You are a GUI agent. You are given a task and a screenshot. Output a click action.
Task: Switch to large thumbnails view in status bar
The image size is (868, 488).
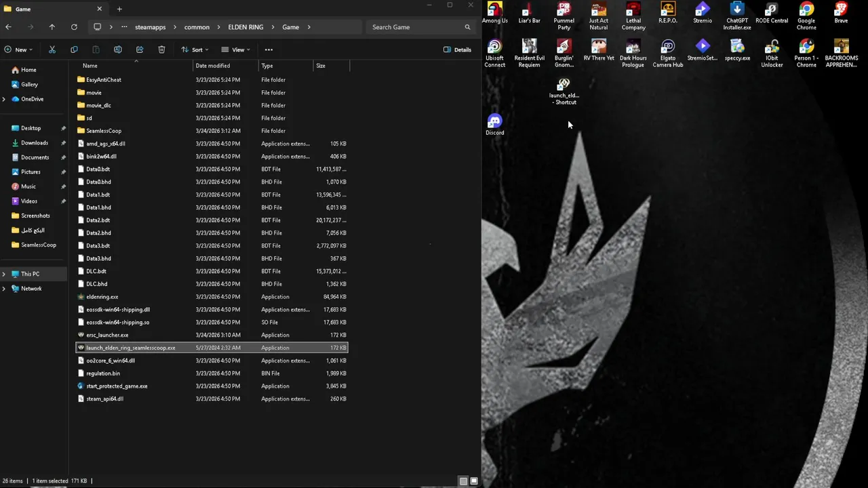474,481
